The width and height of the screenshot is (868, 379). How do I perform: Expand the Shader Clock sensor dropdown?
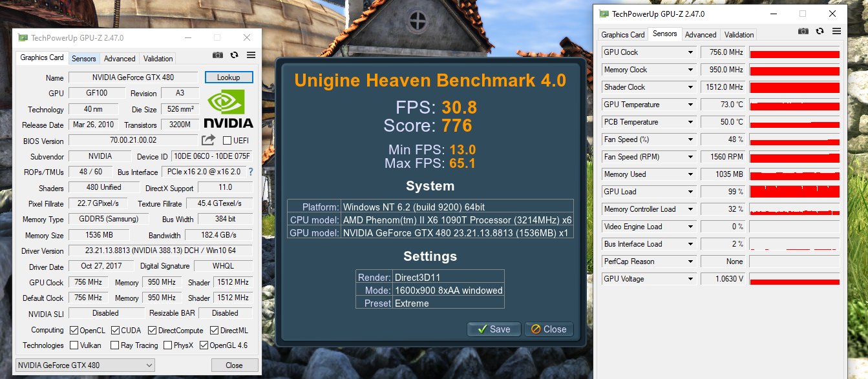[690, 87]
